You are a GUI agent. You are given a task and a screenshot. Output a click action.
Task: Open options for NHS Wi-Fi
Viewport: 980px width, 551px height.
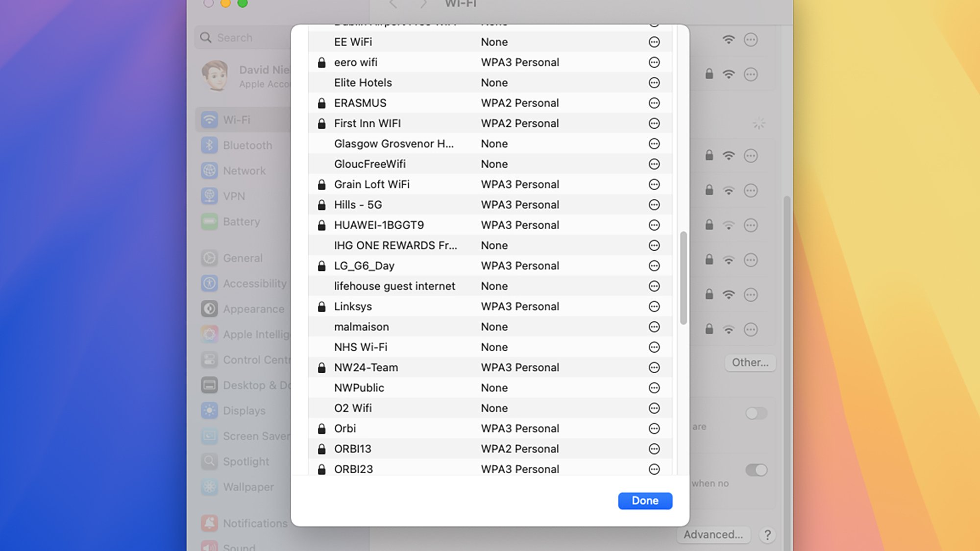[654, 347]
